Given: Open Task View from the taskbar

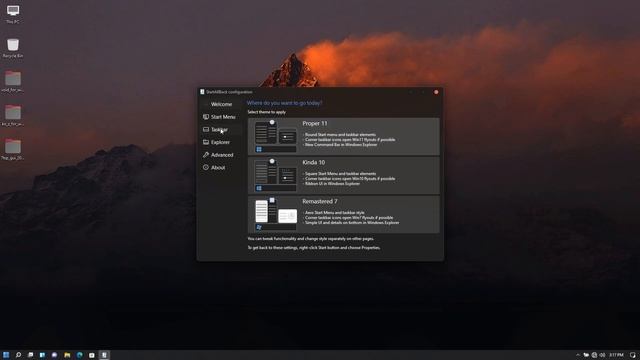Looking at the screenshot, I should click(x=30, y=355).
